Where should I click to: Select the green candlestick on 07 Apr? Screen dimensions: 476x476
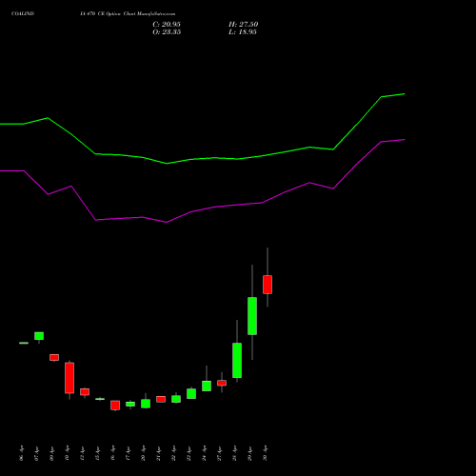[39, 336]
